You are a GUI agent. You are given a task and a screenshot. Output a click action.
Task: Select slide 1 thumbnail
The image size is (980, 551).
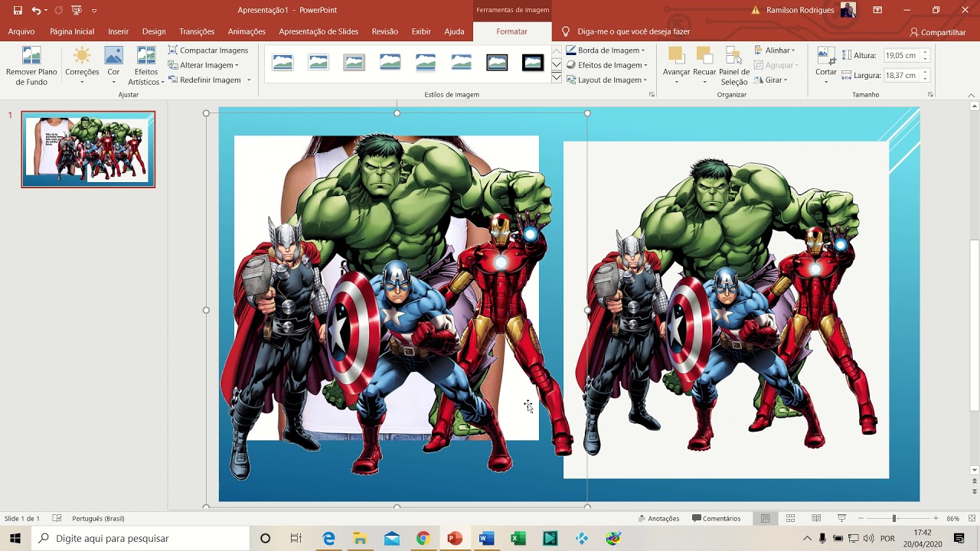(88, 149)
